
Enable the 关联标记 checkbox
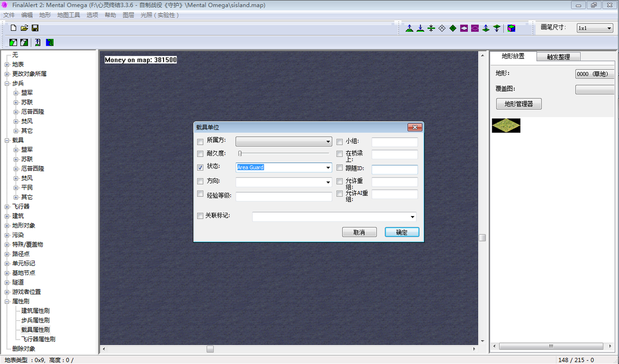click(x=200, y=216)
